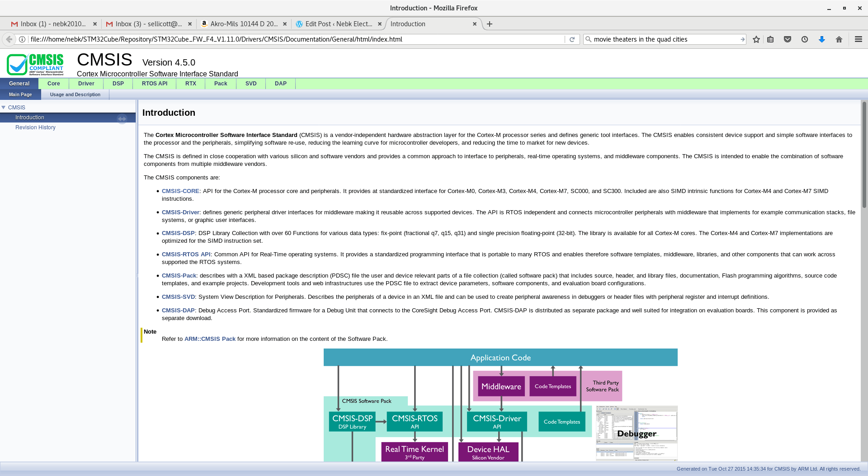
Task: Click the page vertical scrollbar thumb
Action: (864, 155)
